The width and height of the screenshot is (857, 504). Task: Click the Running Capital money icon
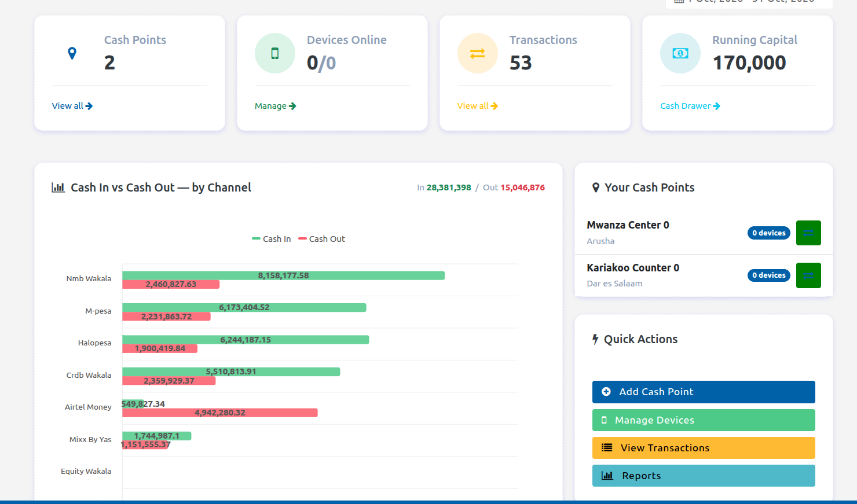[x=680, y=53]
